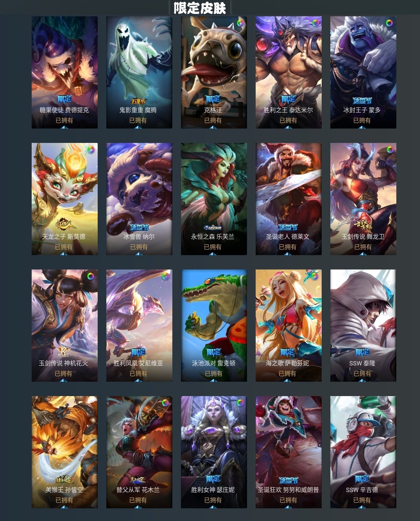The width and height of the screenshot is (420, 521).
Task: Expand the arrow below 美猴王 孙悟空 card
Action: tap(64, 507)
